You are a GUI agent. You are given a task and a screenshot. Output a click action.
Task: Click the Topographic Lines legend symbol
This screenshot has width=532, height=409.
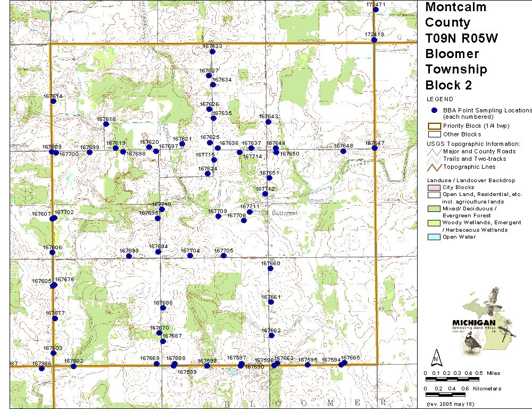pos(434,167)
